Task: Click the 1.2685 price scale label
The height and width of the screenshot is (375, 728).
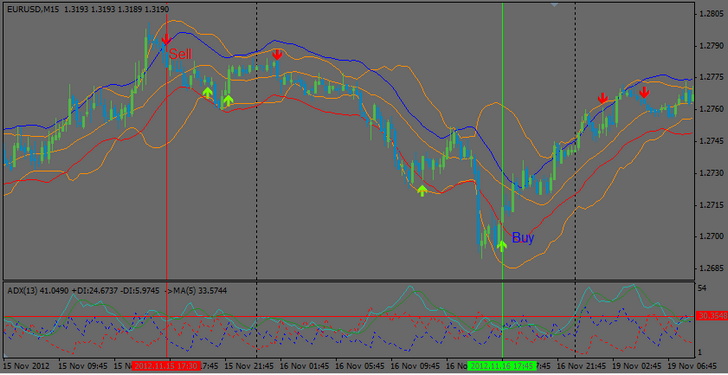Action: [710, 268]
